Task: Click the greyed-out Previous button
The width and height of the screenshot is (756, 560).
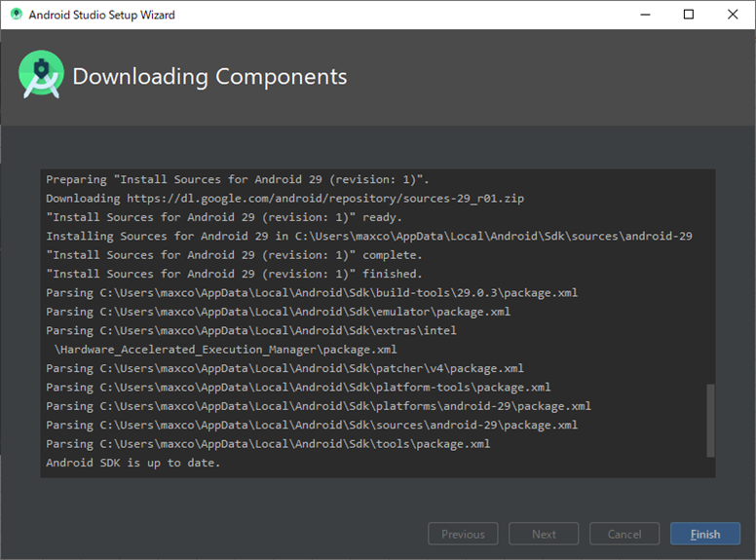Action: click(463, 534)
